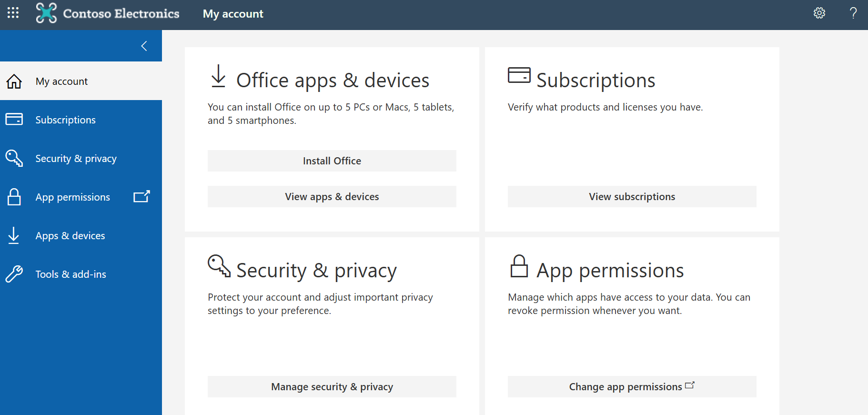Click the Office apps & devices heading

point(333,81)
